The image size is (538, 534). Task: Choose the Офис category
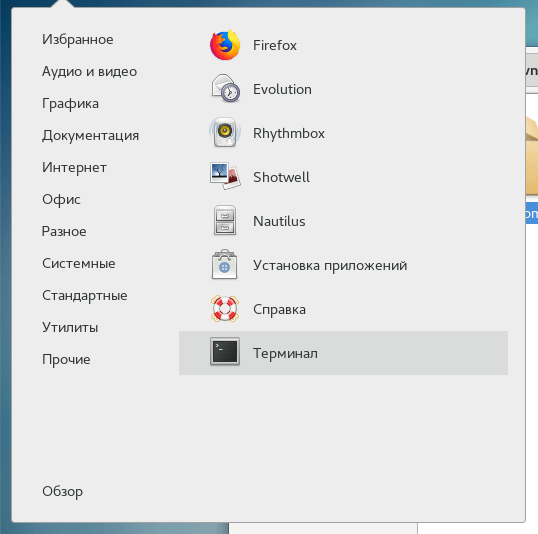click(x=61, y=199)
